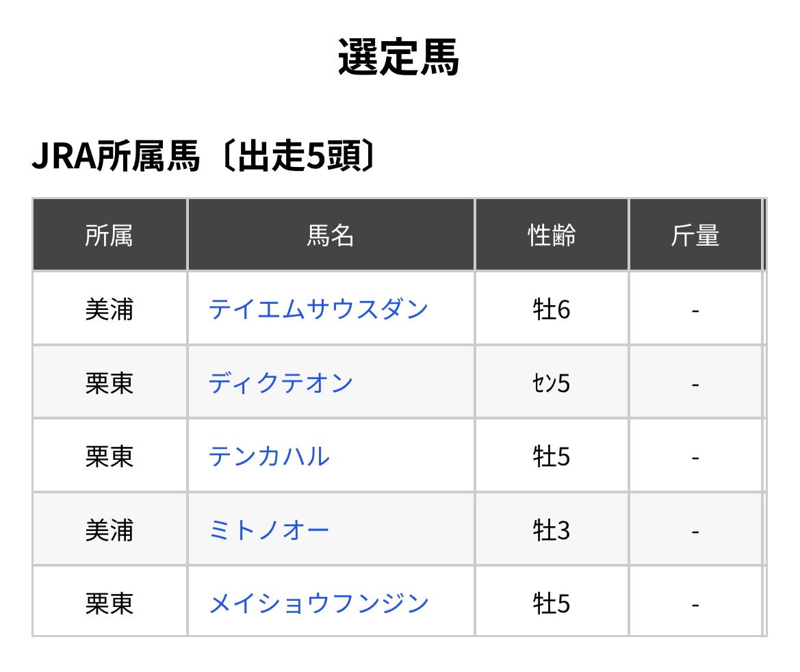
Task: Click the JRA所属馬〔出走5頭〕 section heading
Action: pos(204,157)
